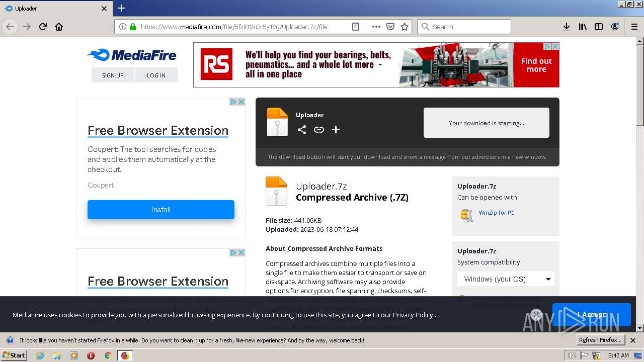The width and height of the screenshot is (644, 362).
Task: Click the MediaFire logo
Action: click(x=132, y=55)
